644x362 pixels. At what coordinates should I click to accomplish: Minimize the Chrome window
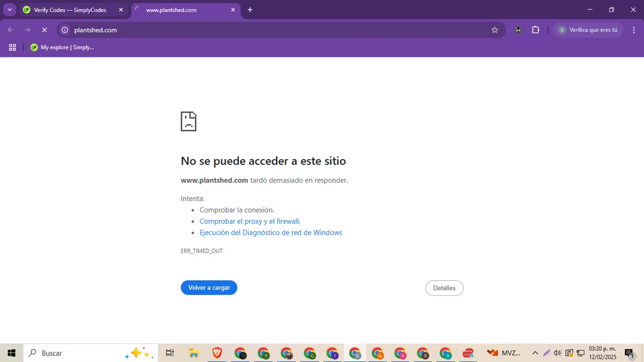pos(590,9)
